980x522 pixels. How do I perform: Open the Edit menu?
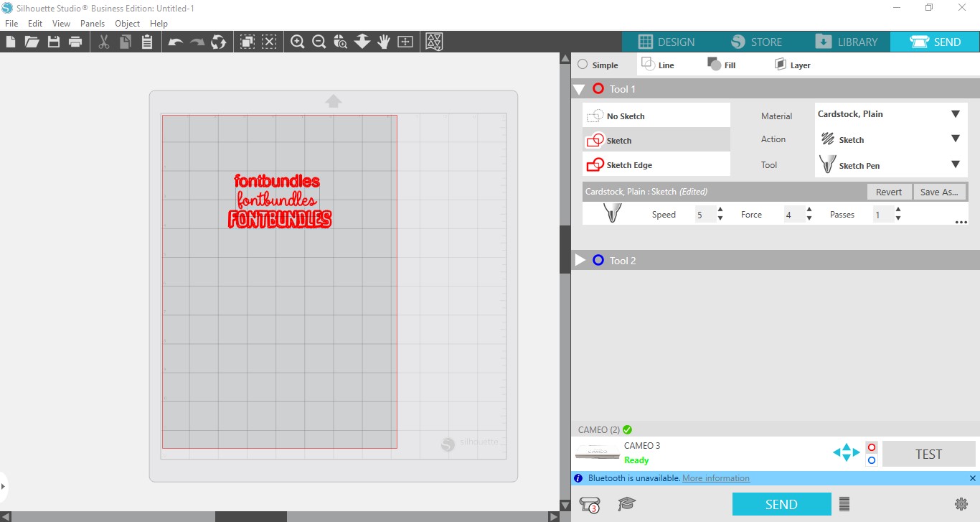(35, 24)
